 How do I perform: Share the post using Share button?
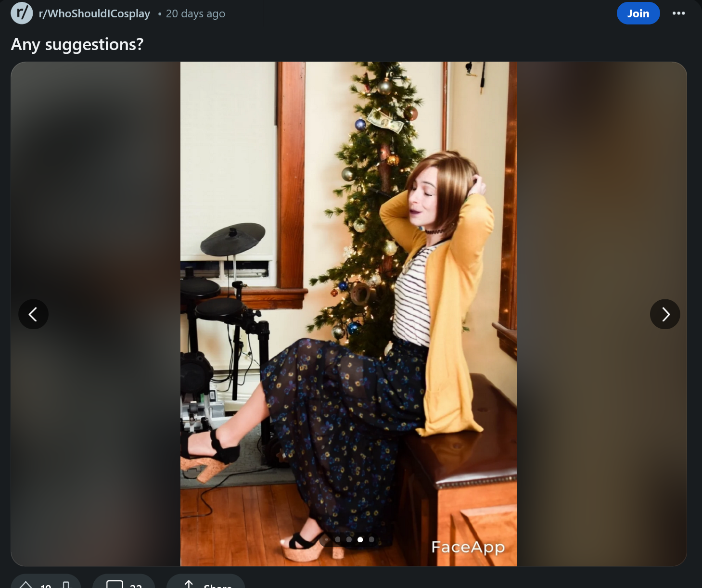(206, 584)
